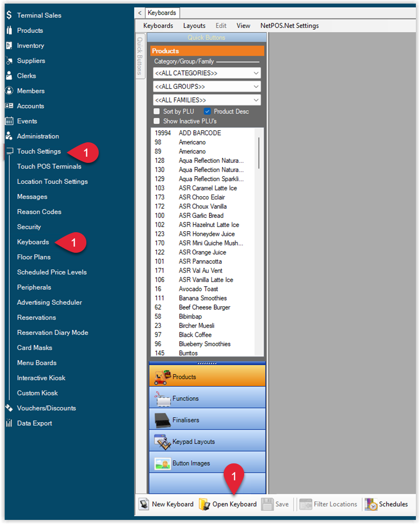Click the dotted splitter above Products button

(x=207, y=363)
